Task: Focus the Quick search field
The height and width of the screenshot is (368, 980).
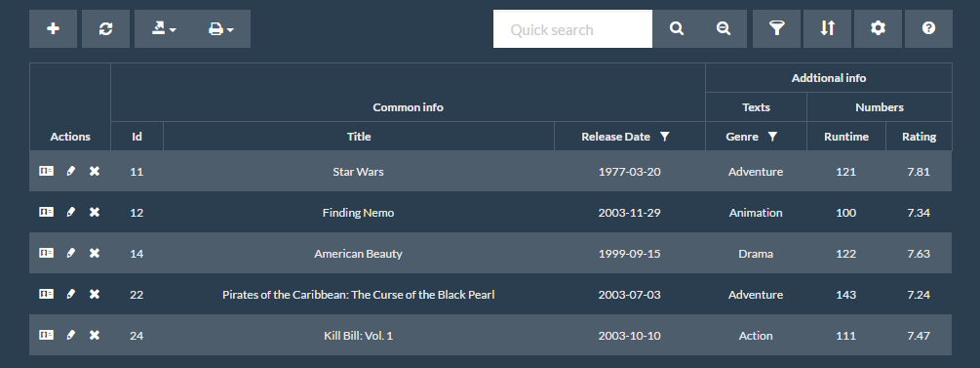Action: [x=572, y=28]
